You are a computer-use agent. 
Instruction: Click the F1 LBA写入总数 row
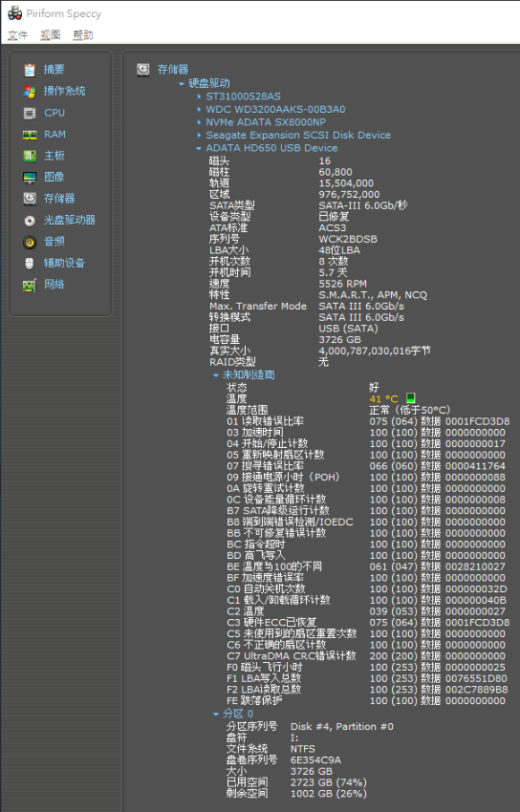(367, 678)
